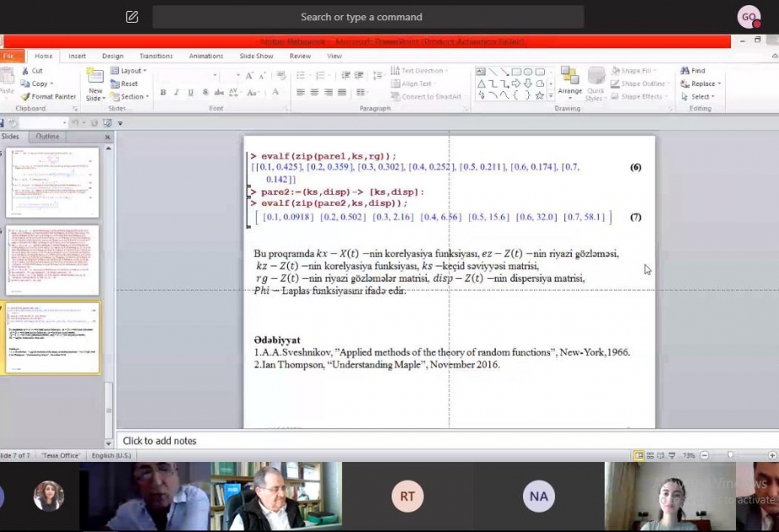Click the New Slide icon
Screen dimensions: 779x532
pos(95,76)
